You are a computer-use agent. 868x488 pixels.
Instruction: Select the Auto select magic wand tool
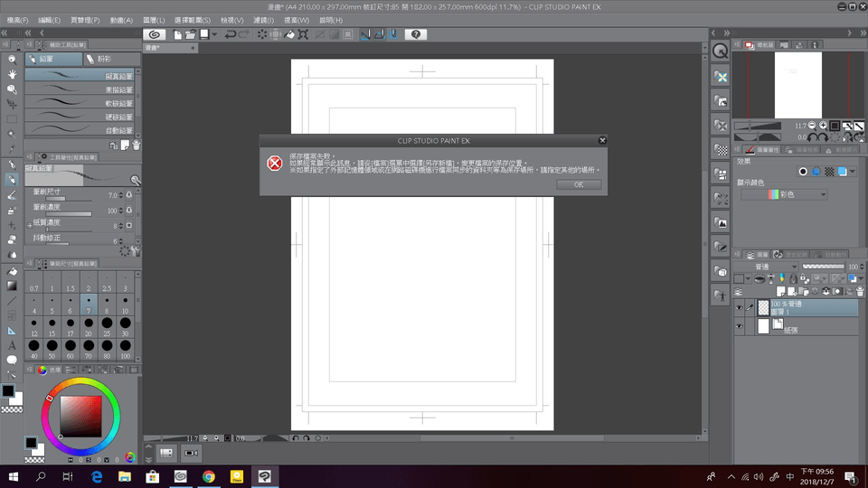point(12,134)
